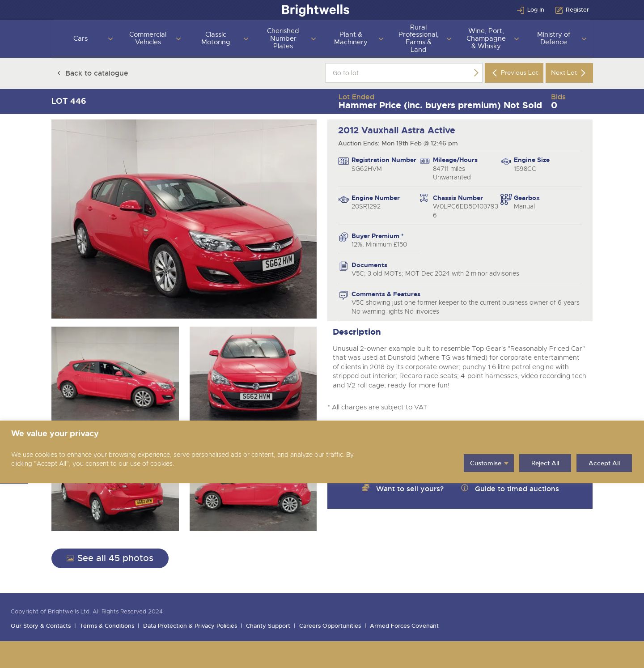This screenshot has height=668, width=644.
Task: Click the 2012 Vauxhall Astra Active title
Action: click(x=396, y=130)
